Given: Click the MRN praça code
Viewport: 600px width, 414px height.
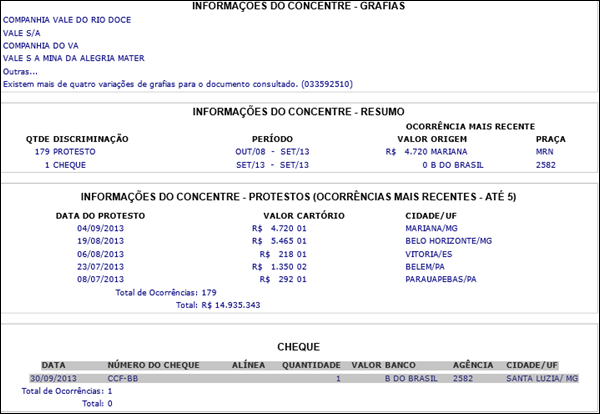Looking at the screenshot, I should click(545, 152).
